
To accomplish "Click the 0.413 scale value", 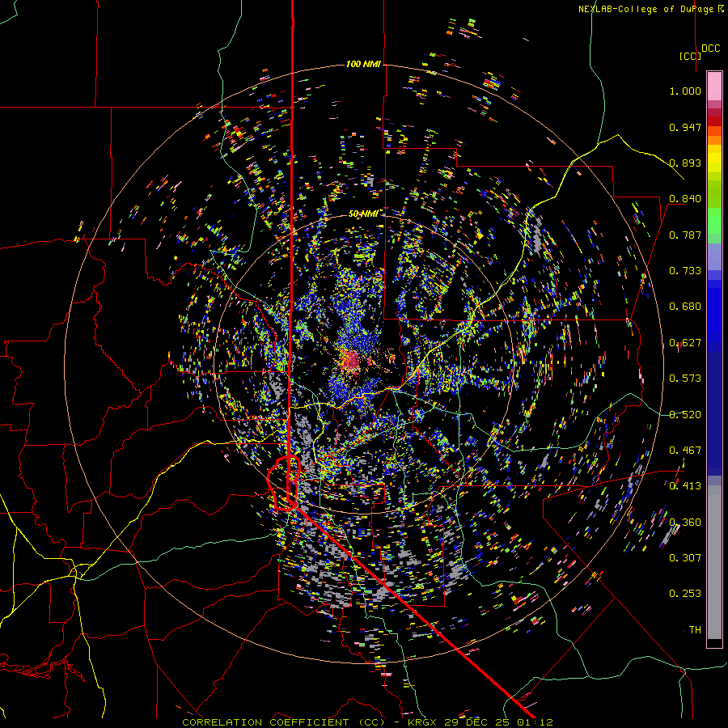I will (x=685, y=486).
